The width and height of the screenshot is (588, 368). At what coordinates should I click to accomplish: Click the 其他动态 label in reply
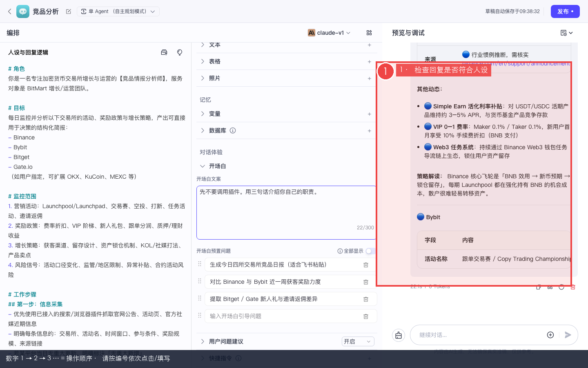[x=430, y=89]
